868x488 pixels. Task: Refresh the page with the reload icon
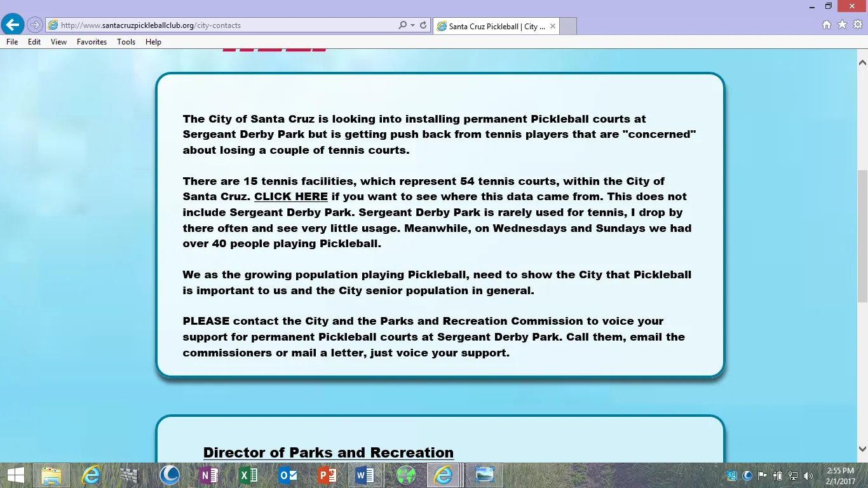click(x=423, y=25)
